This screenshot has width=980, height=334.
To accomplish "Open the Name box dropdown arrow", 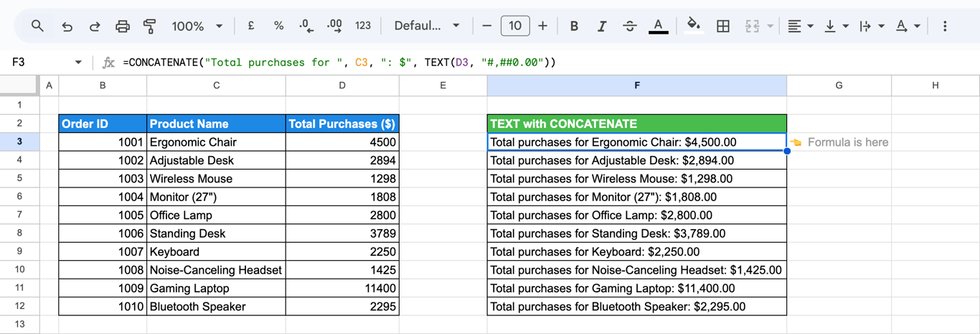I will point(78,62).
